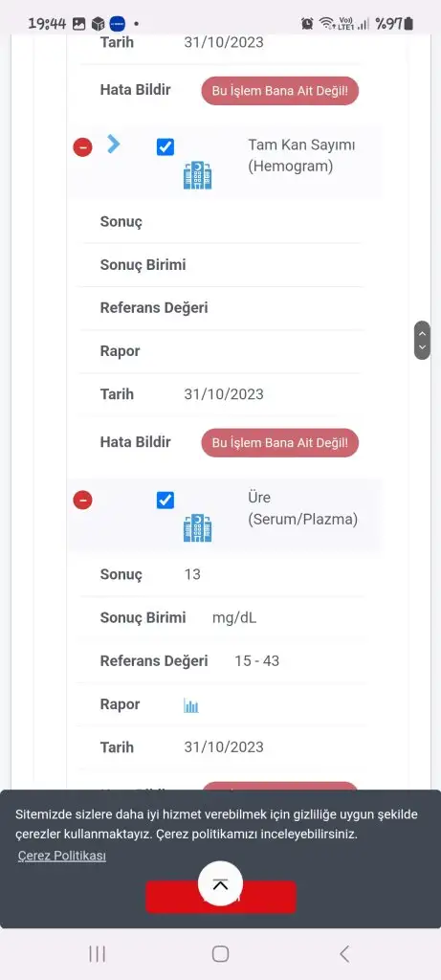This screenshot has width=441, height=980.
Task: Report the first entry via Bu İşlem Bana Ait Değil
Action: [x=280, y=91]
